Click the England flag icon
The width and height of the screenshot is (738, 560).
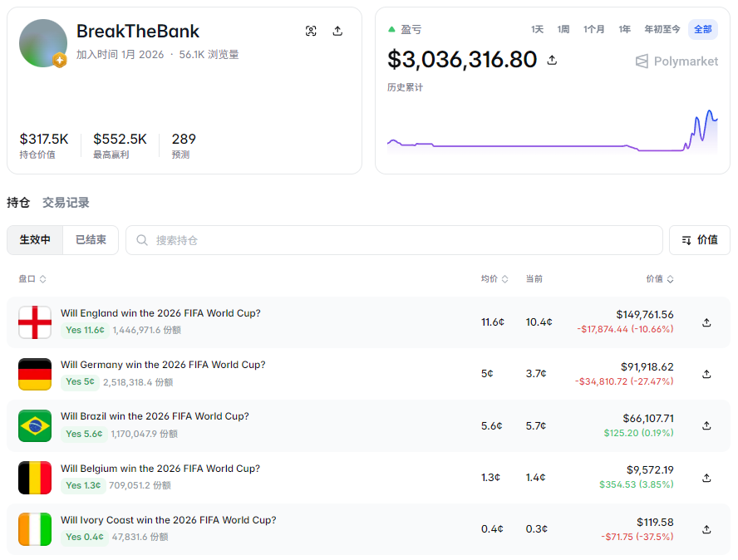[35, 322]
